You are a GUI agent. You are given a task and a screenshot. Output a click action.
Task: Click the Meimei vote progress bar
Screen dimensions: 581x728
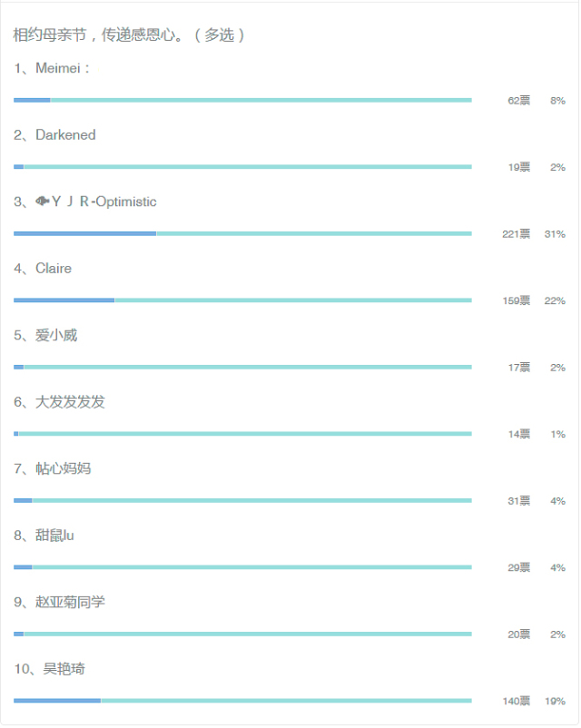tap(242, 100)
